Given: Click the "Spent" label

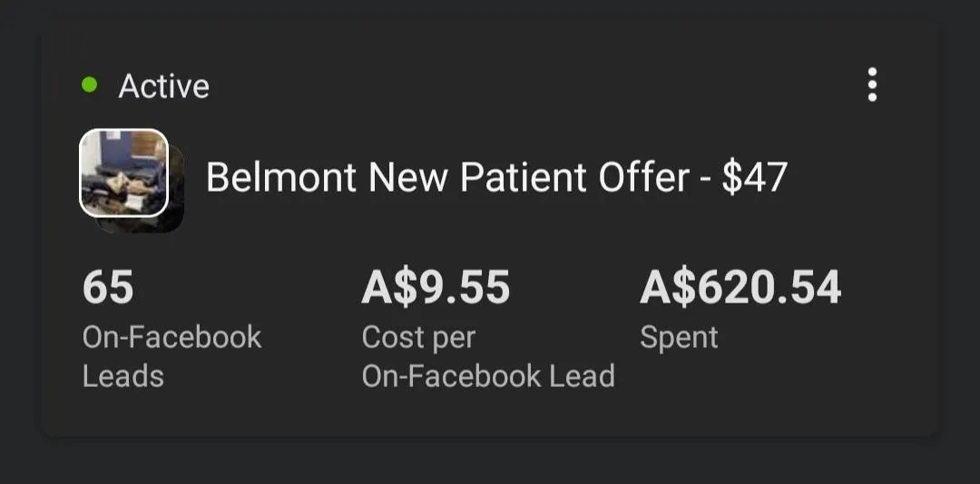Looking at the screenshot, I should coord(679,337).
